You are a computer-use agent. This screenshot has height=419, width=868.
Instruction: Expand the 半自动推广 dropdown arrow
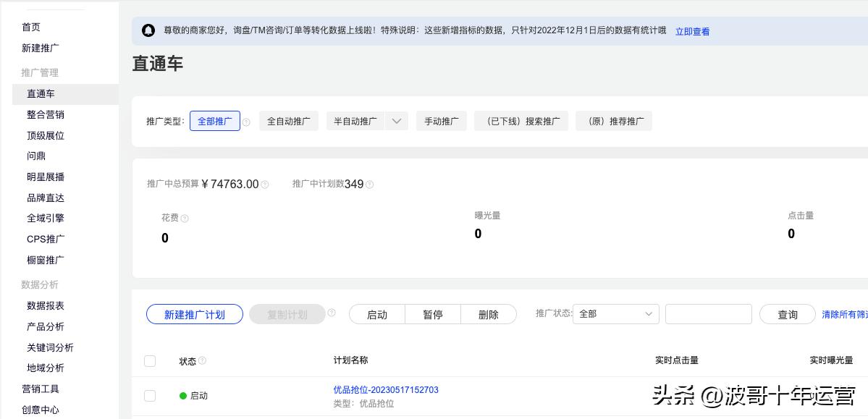coord(397,121)
